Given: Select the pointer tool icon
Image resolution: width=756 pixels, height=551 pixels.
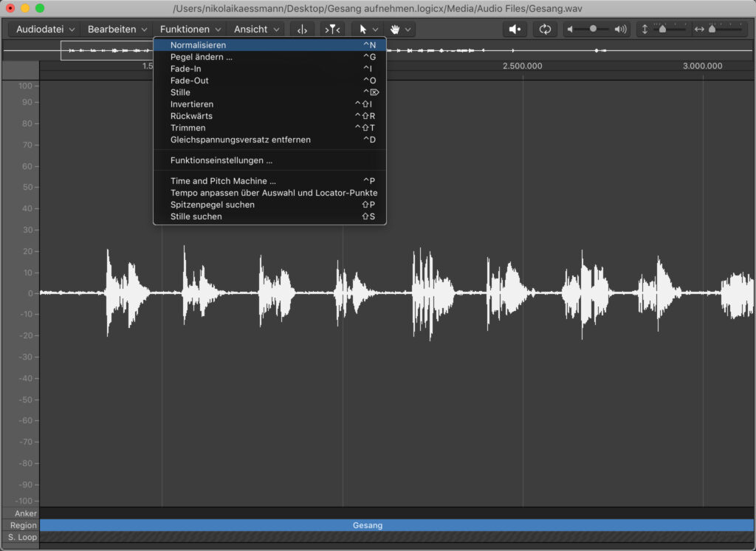Looking at the screenshot, I should point(363,30).
